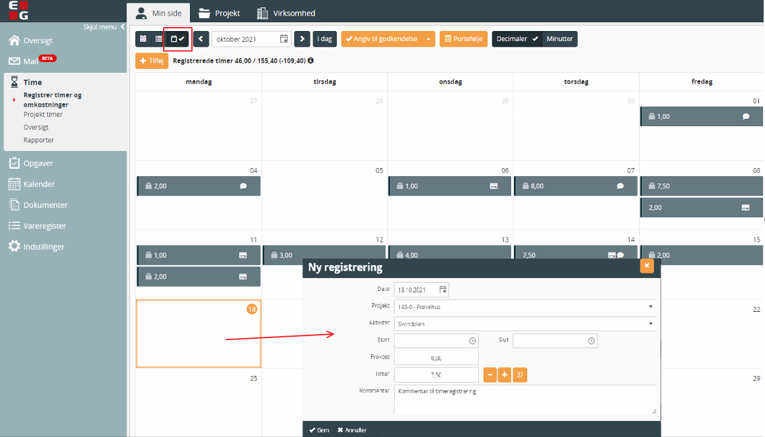
Task: Open the Angiv til godkendelse dropdown arrow
Action: pos(430,39)
